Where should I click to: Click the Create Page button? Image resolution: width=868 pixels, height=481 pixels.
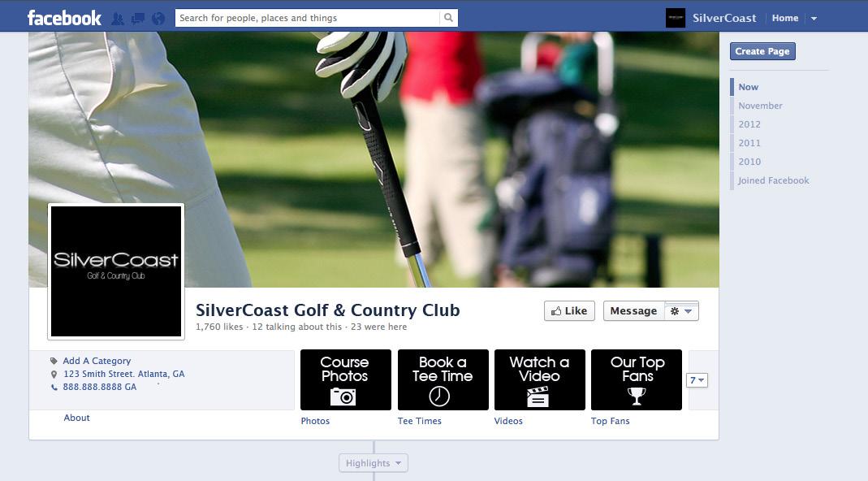(762, 51)
